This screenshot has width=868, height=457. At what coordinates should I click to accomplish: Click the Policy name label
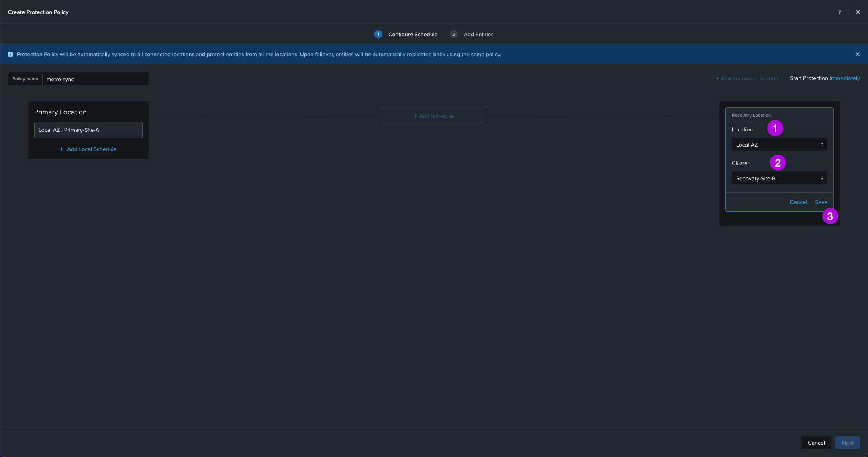[25, 79]
